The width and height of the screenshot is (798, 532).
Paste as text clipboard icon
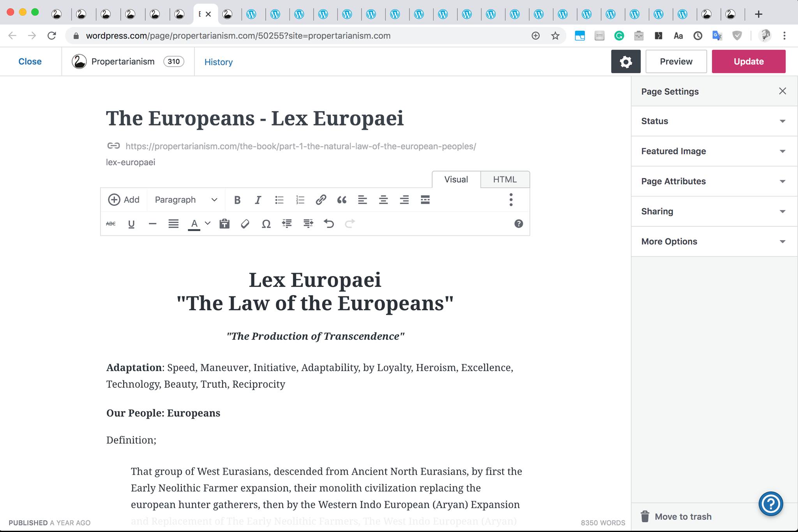pyautogui.click(x=224, y=224)
